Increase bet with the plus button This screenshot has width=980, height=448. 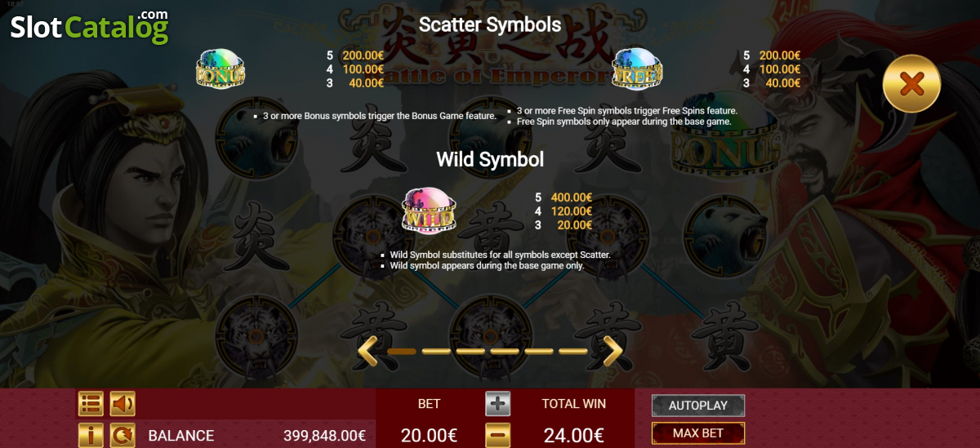point(498,404)
